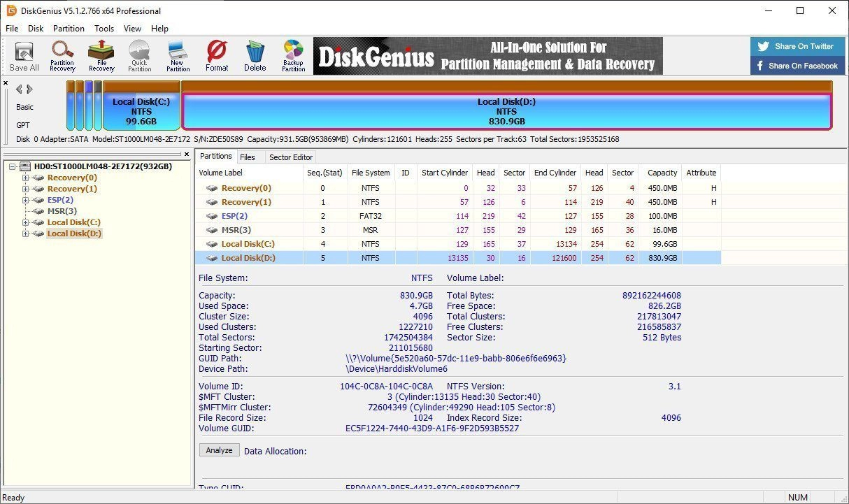Click Share On Twitter
Image resolution: width=849 pixels, height=504 pixels.
pyautogui.click(x=797, y=46)
